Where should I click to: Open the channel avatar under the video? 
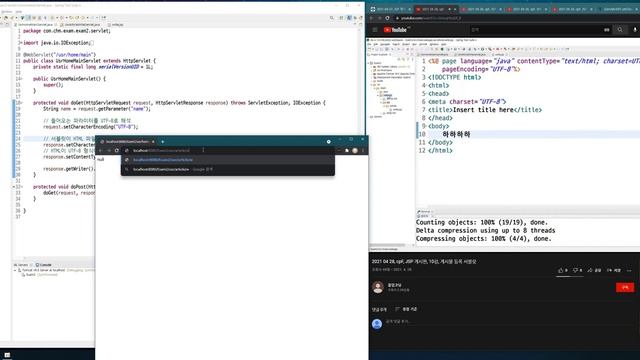pyautogui.click(x=378, y=287)
